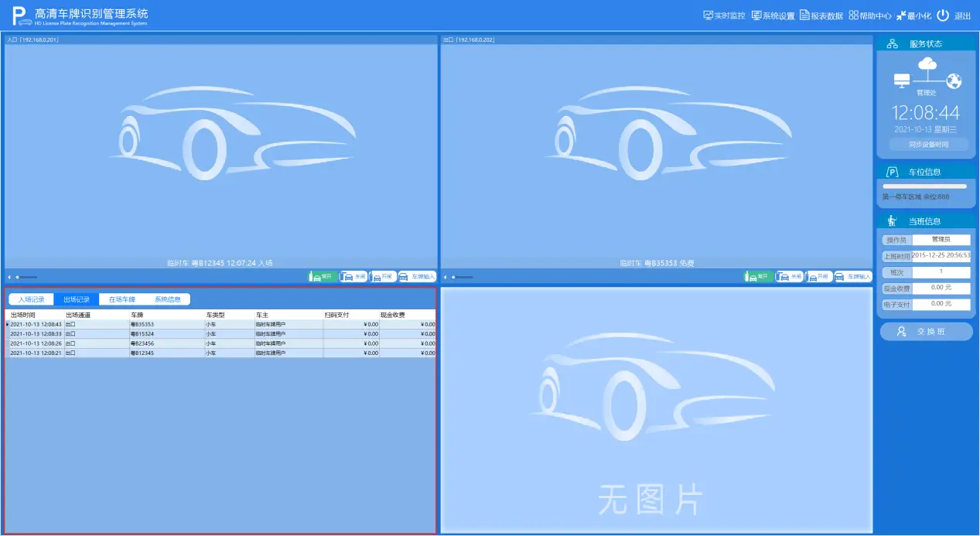The width and height of the screenshot is (980, 536).
Task: Click 车牌输入 plate input on exit camera
Action: coord(853,276)
